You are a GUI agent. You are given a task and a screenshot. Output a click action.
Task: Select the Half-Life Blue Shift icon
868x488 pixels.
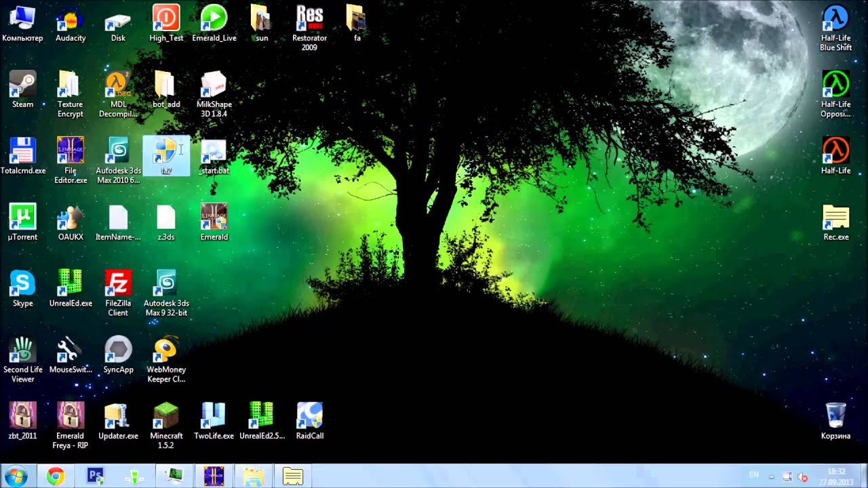pyautogui.click(x=835, y=28)
